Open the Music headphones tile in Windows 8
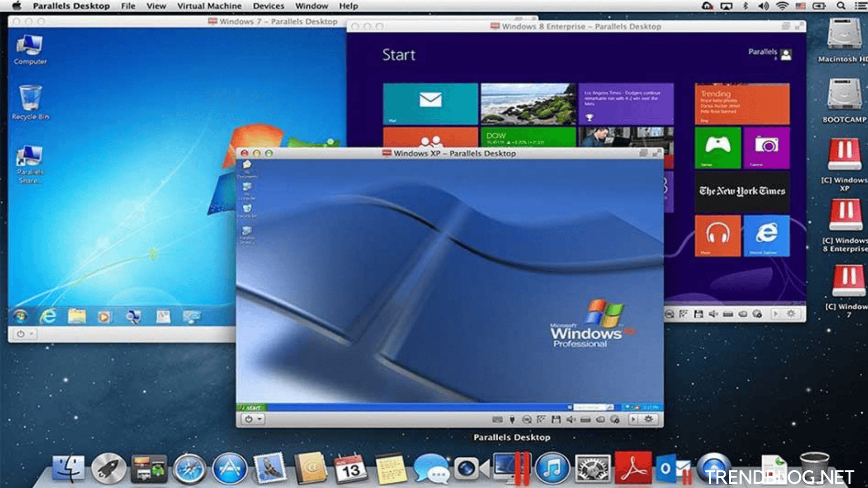Image resolution: width=868 pixels, height=488 pixels. tap(718, 235)
